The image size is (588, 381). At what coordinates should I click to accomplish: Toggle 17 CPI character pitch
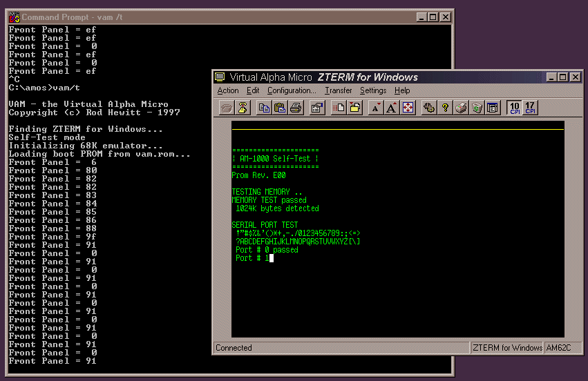531,108
